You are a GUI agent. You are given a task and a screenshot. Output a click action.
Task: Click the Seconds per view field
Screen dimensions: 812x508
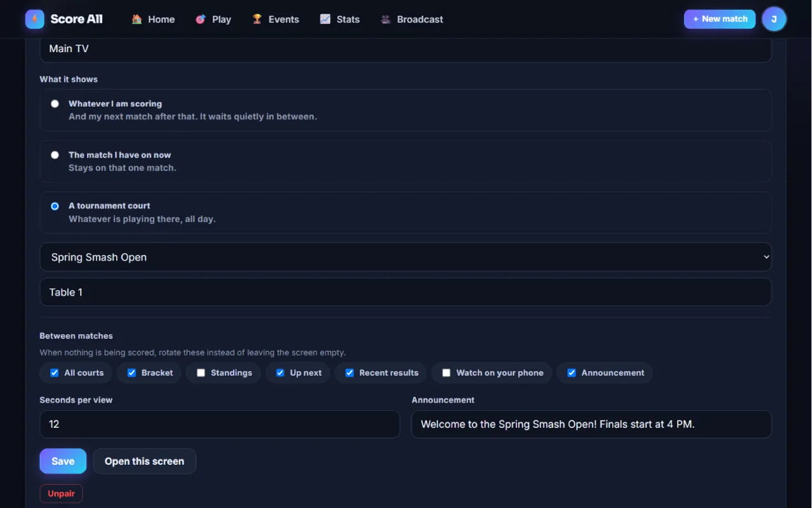(219, 424)
